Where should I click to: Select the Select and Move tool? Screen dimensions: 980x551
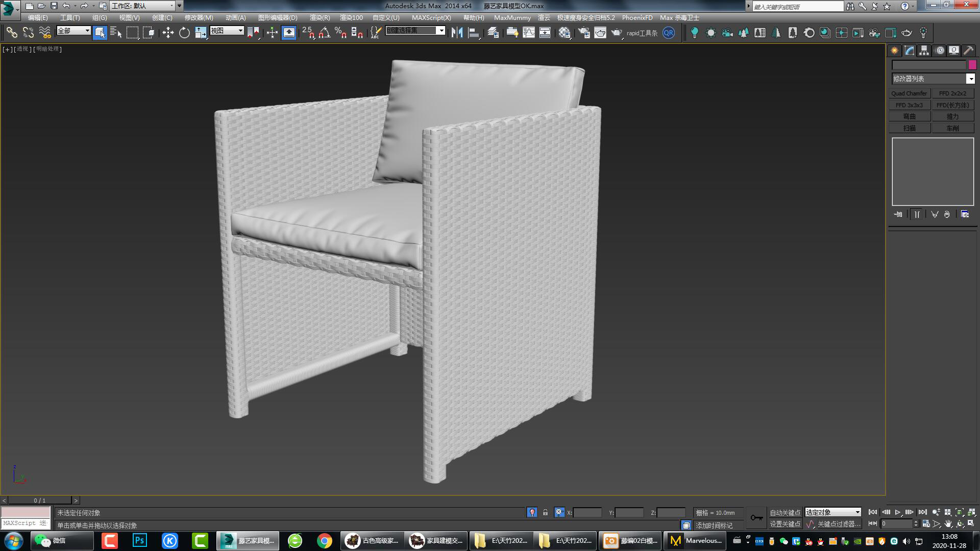click(168, 32)
